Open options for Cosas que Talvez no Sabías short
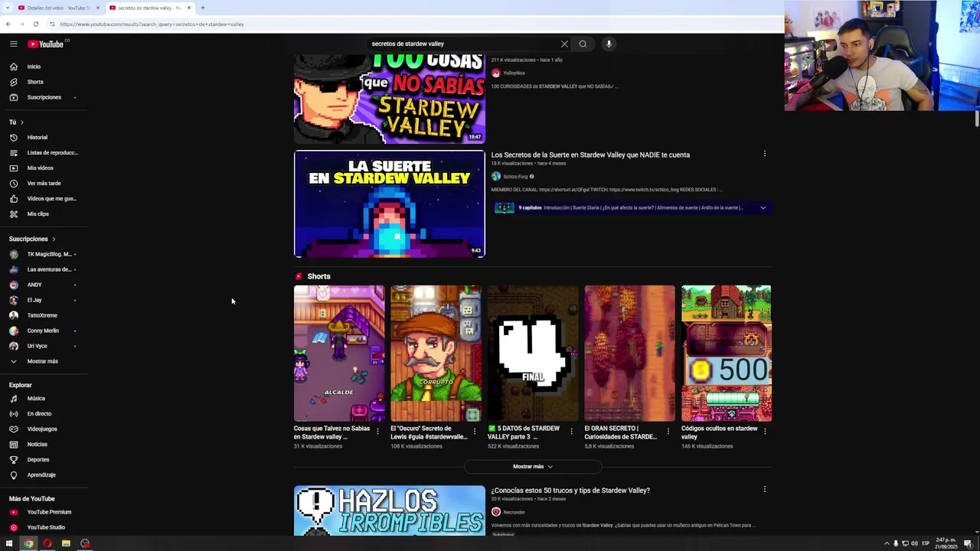 click(x=377, y=431)
